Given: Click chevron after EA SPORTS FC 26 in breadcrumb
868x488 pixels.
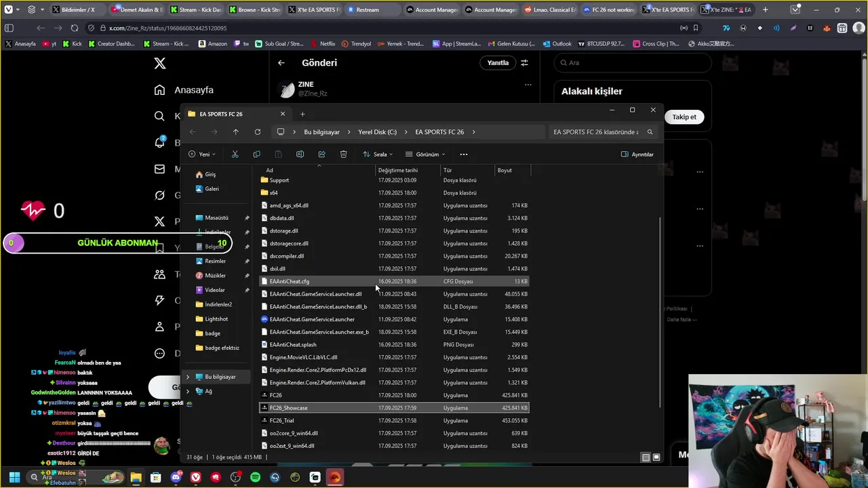Looking at the screenshot, I should [x=473, y=132].
